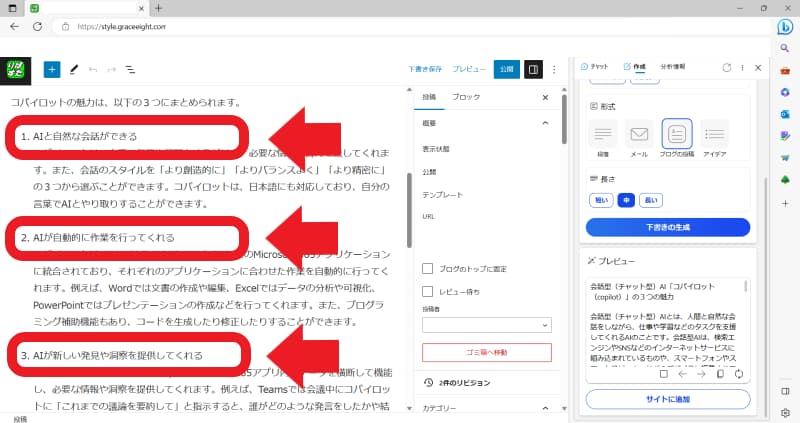Add a new app to the Edge sidebar
The height and width of the screenshot is (423, 800).
pos(785,203)
